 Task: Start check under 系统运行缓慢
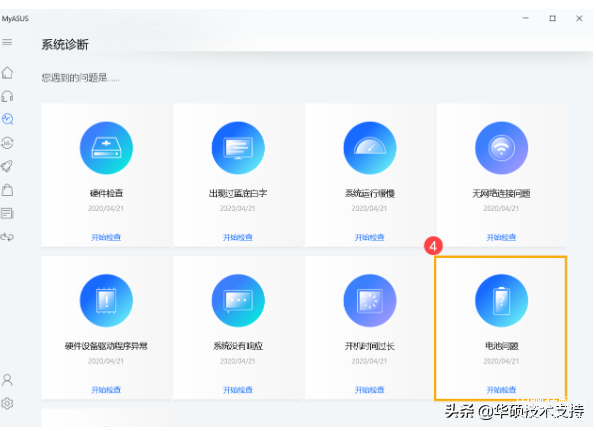(x=369, y=238)
